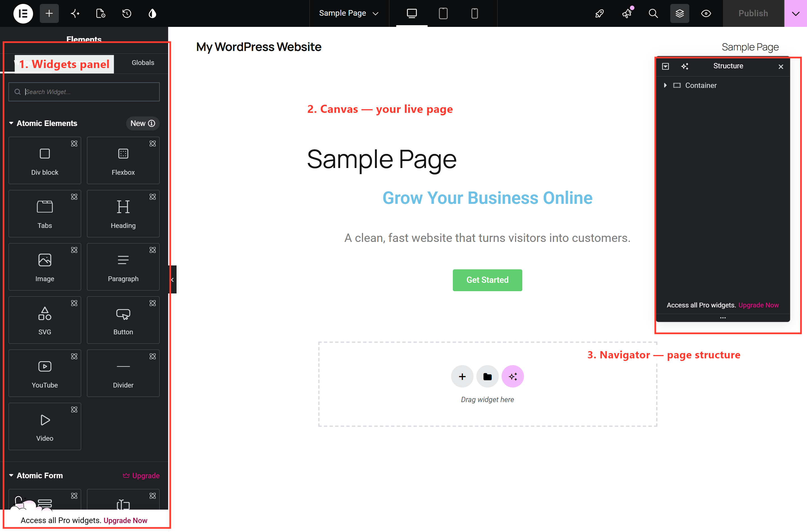
Task: Click atom badge on Div block card
Action: [x=74, y=144]
